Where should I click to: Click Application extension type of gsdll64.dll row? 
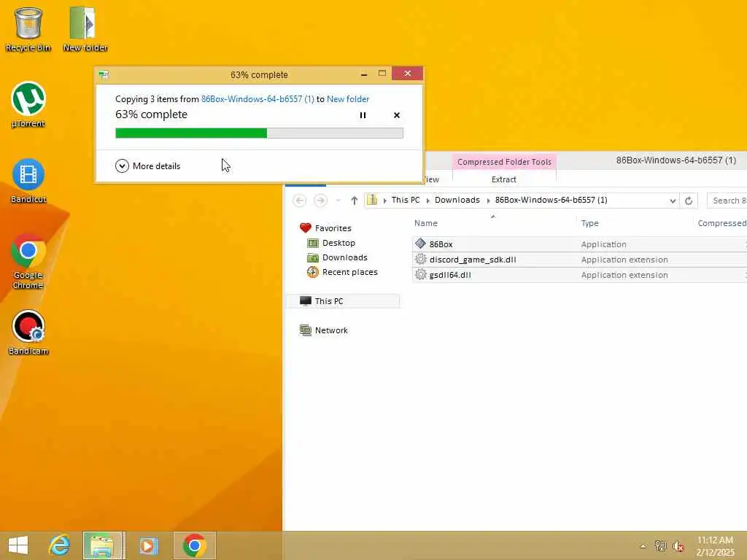point(624,275)
